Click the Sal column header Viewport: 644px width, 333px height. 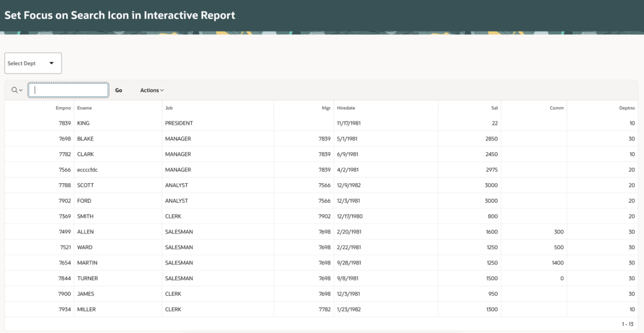coord(494,108)
